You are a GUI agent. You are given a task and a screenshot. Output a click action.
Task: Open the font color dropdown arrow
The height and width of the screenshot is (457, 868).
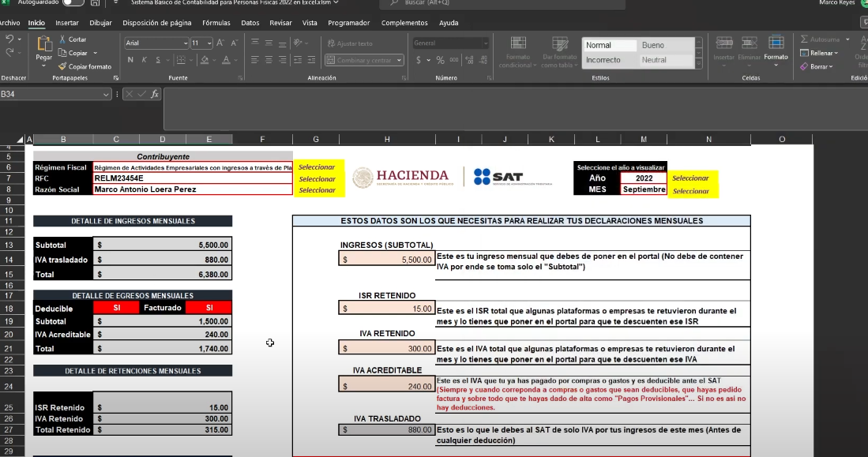point(236,60)
